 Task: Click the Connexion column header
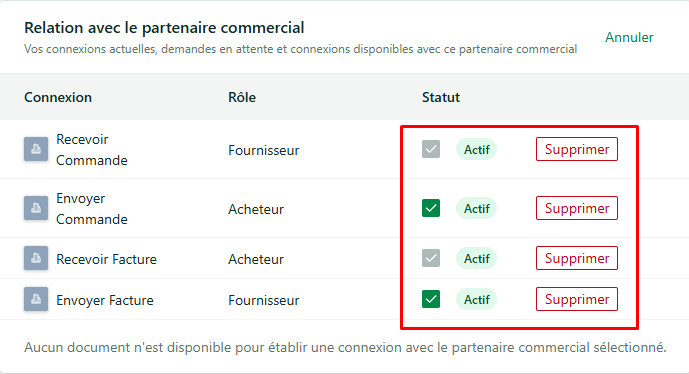[58, 97]
